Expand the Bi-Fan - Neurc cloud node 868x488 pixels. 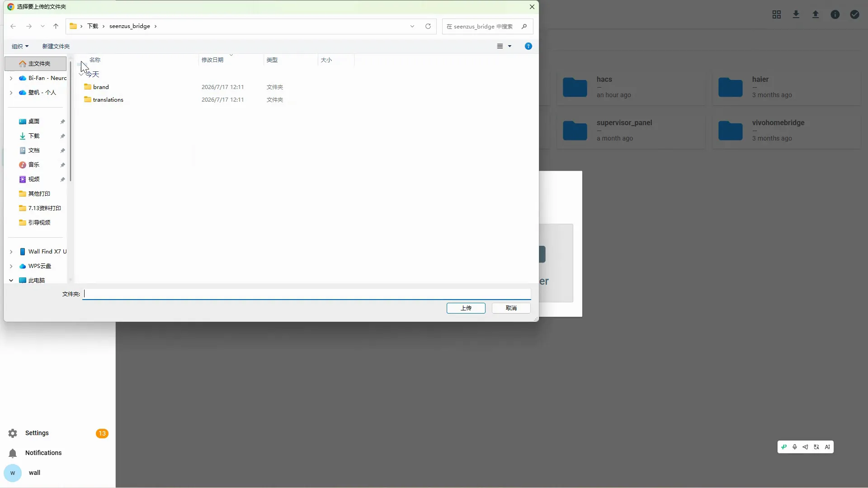11,78
